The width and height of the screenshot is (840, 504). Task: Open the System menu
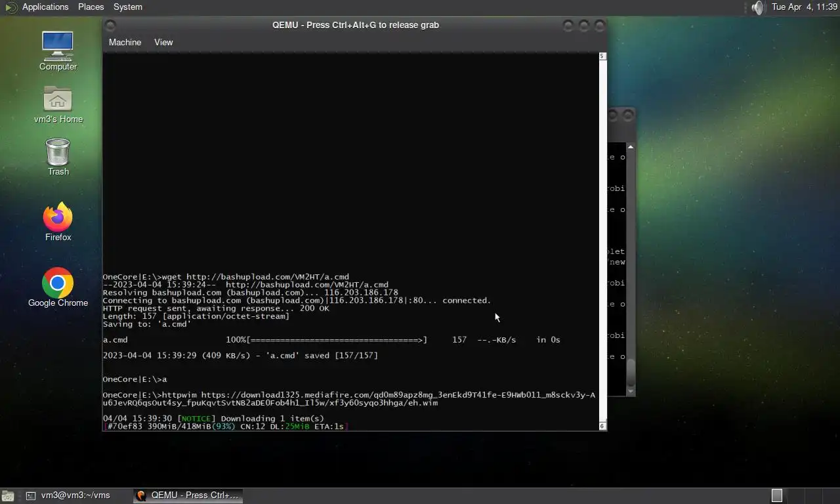pyautogui.click(x=127, y=7)
